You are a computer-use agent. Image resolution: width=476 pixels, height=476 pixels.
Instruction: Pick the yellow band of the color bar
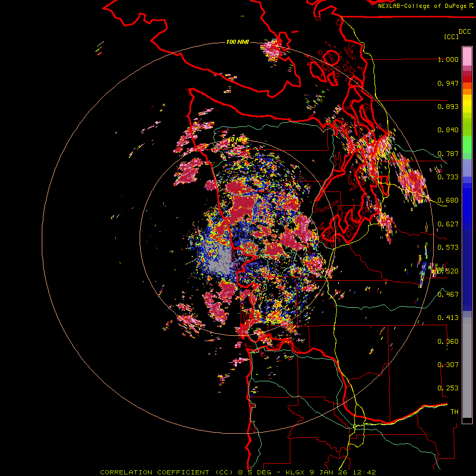coord(467,103)
